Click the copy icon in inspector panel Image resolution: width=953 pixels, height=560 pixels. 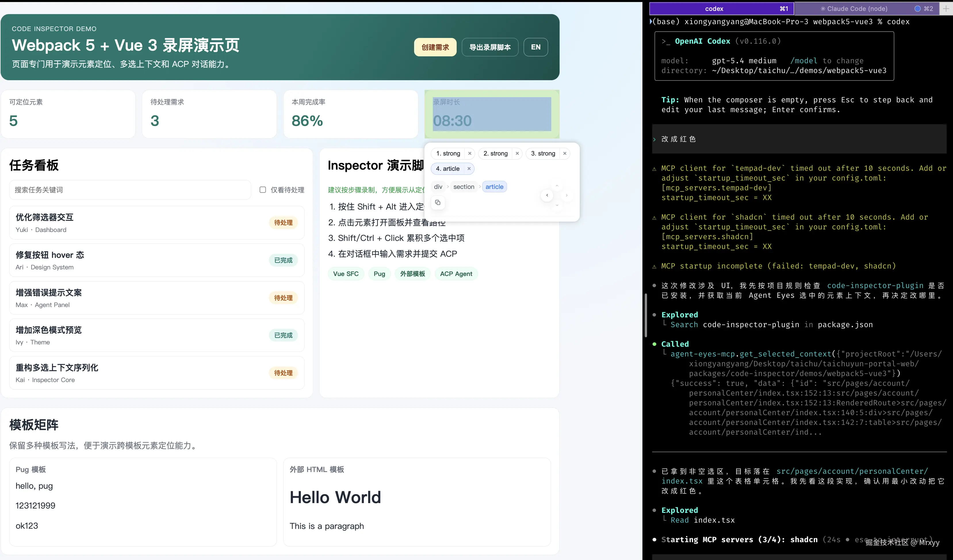[438, 203]
